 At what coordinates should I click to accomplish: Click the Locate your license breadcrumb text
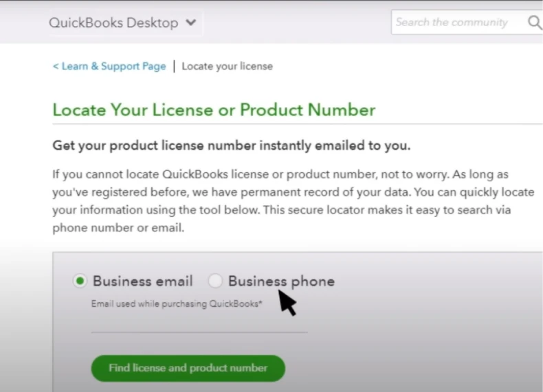coord(228,66)
